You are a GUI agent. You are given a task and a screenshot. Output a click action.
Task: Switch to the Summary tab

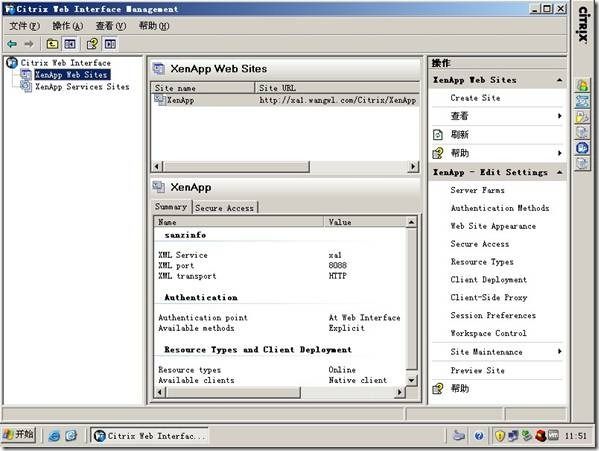tap(171, 207)
